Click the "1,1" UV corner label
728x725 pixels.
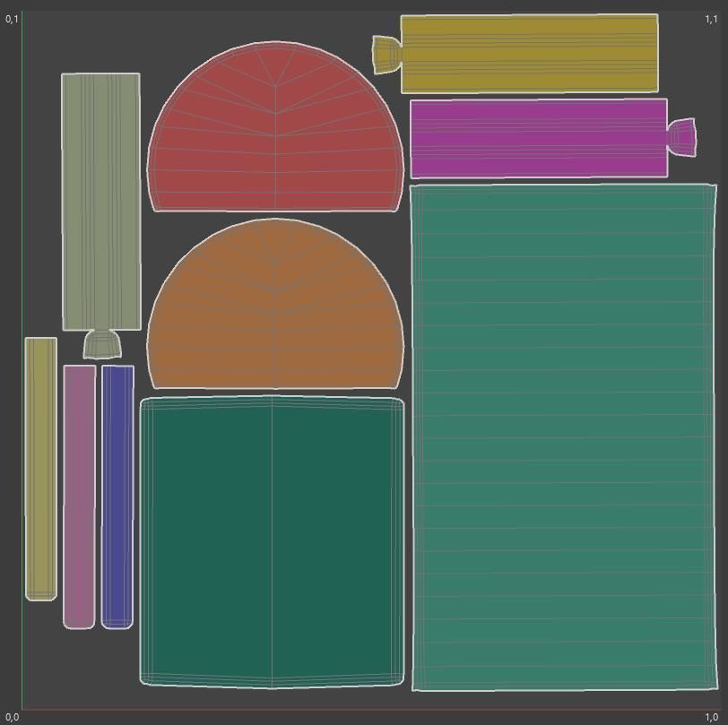click(x=711, y=20)
